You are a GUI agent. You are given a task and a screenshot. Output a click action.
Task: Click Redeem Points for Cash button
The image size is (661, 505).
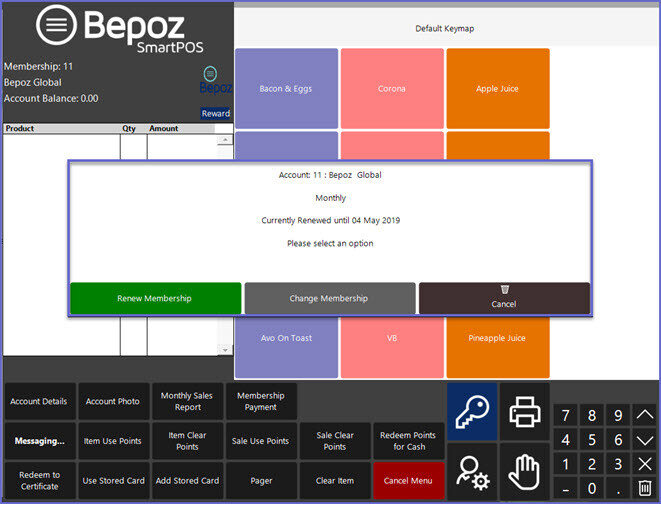(x=408, y=441)
